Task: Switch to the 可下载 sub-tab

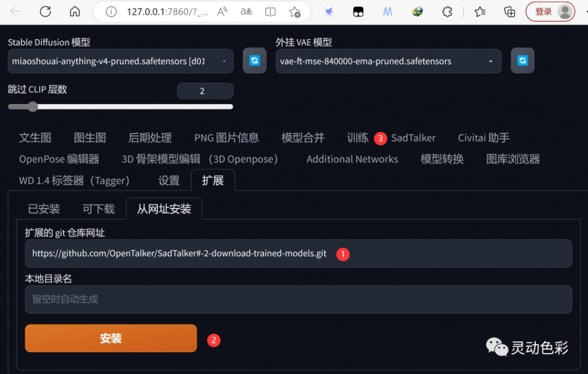Action: coord(99,209)
